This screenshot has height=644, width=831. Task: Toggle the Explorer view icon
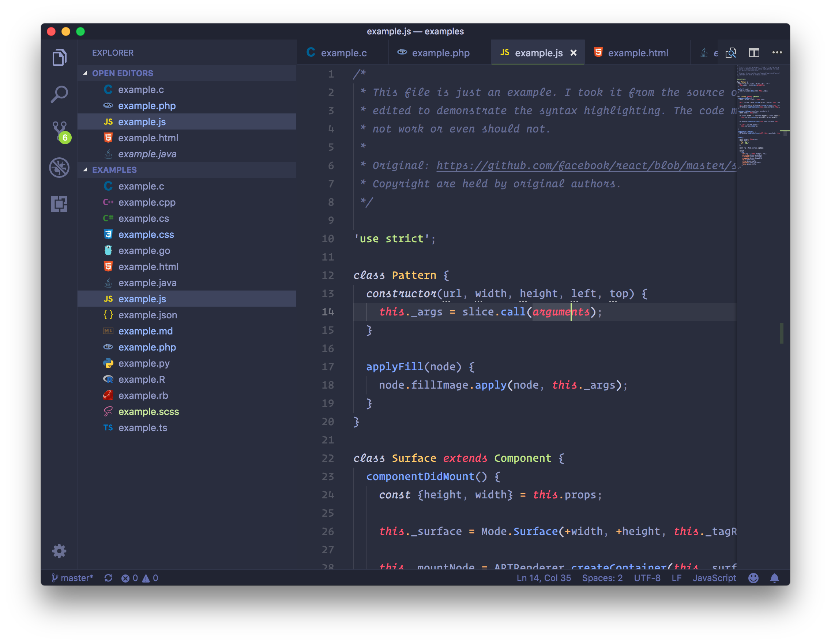pos(59,57)
